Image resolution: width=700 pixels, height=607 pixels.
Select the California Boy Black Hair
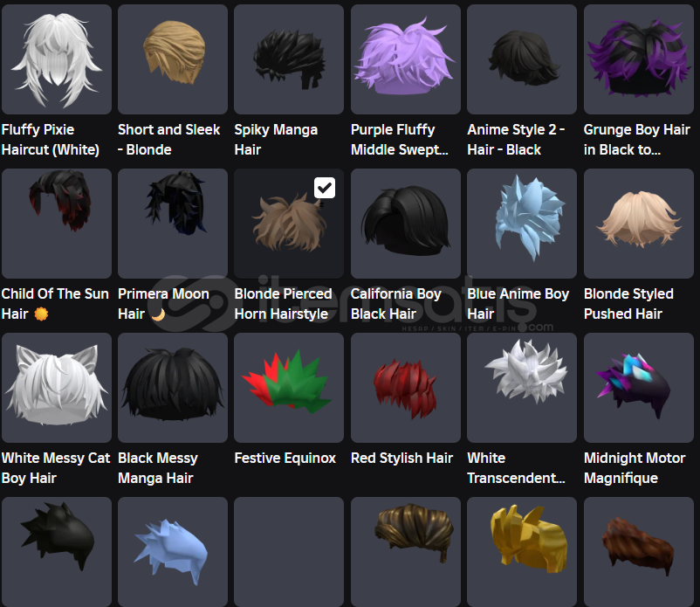(406, 224)
